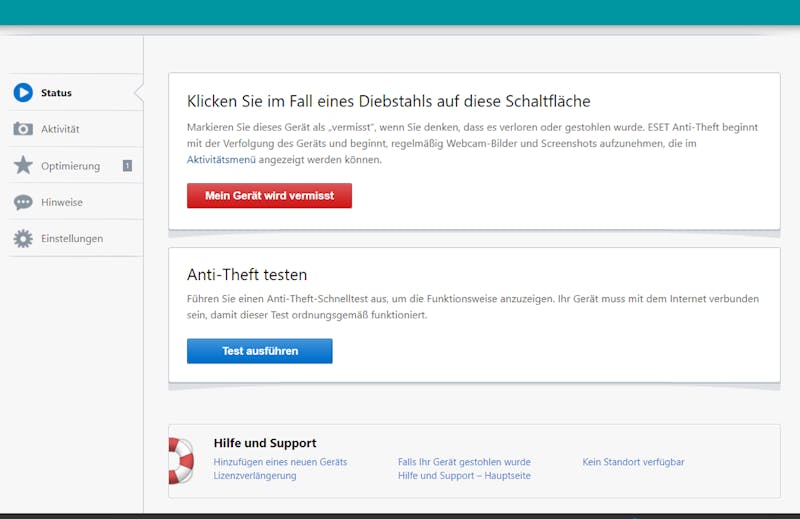Open Hinzufügen eines neuen Geräts link

[x=280, y=462]
